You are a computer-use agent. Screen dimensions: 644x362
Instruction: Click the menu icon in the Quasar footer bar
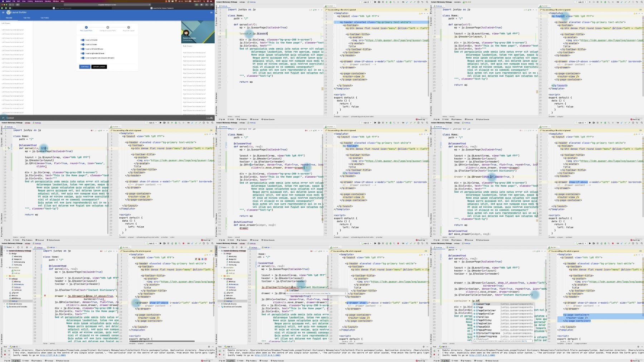3,118
